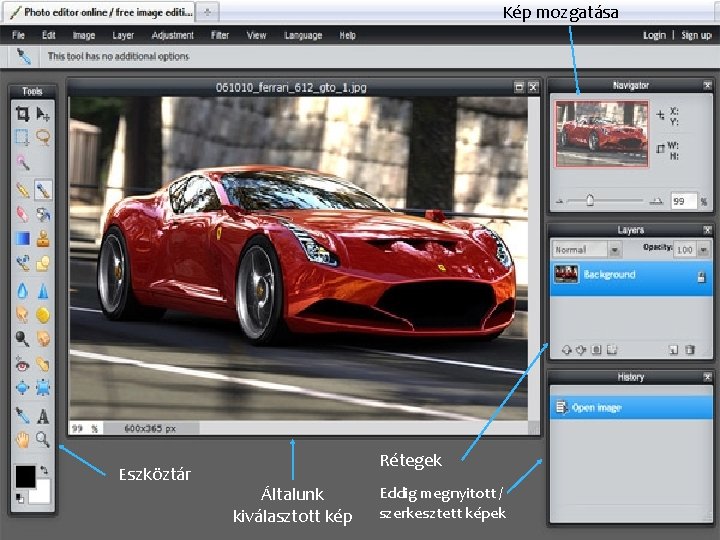Click the layer mask icon in Layers

click(x=596, y=350)
